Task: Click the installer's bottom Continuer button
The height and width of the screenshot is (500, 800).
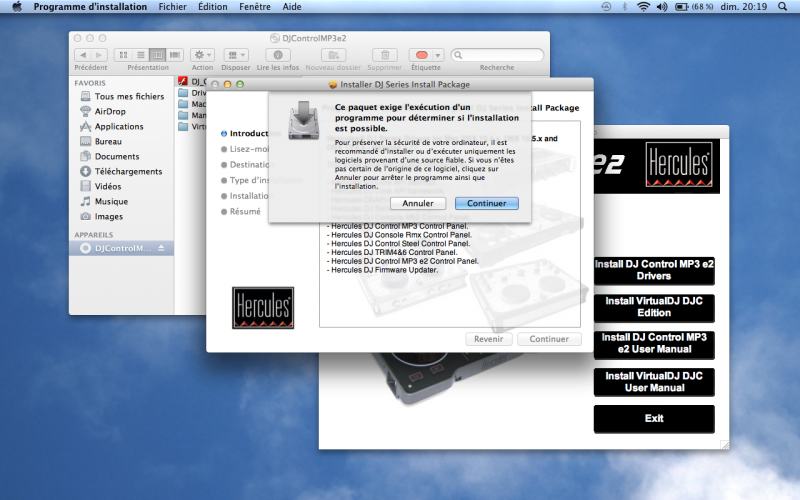Action: click(549, 339)
